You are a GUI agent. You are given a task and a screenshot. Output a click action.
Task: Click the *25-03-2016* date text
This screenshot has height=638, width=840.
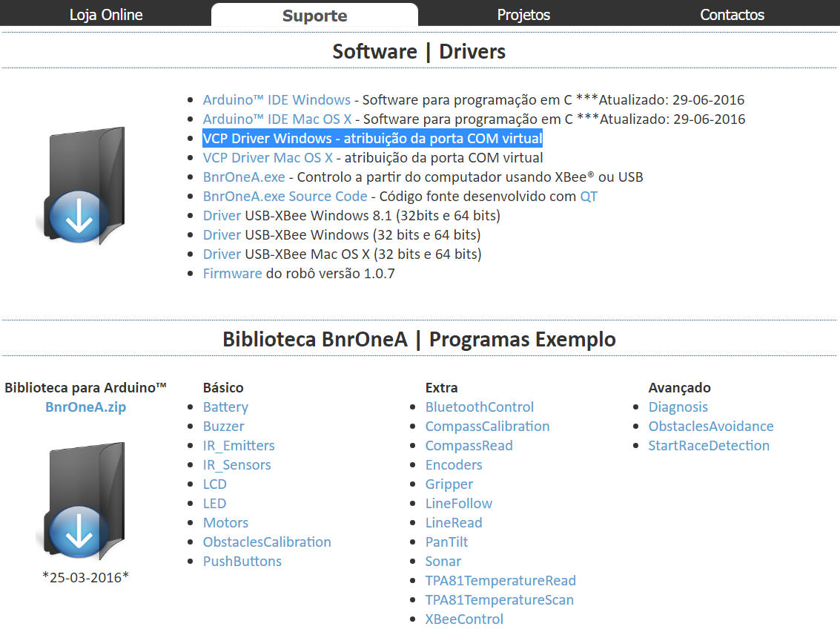[86, 577]
